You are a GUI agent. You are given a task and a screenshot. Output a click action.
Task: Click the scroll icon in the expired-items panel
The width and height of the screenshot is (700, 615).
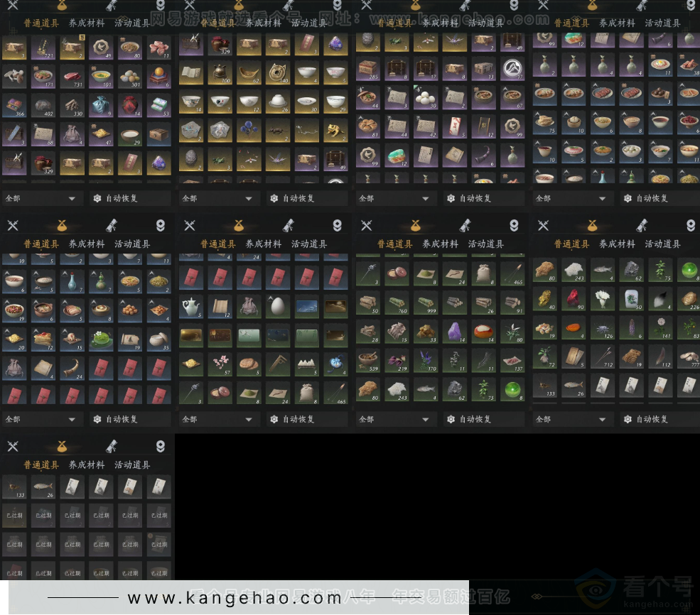point(112,446)
